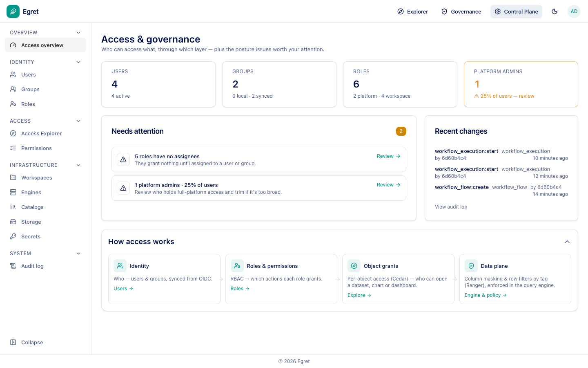
Task: Open the Platform Admins summary card
Action: coord(521,84)
